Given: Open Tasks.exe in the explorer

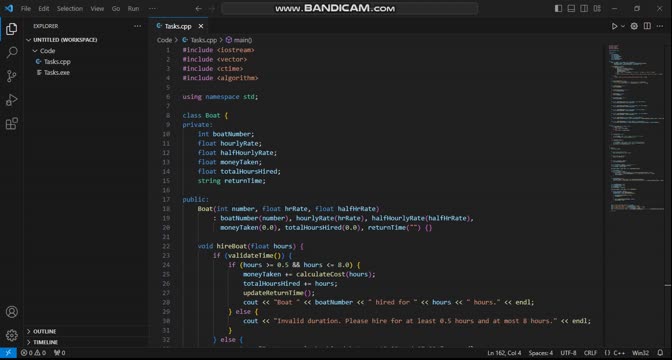Looking at the screenshot, I should pos(57,72).
